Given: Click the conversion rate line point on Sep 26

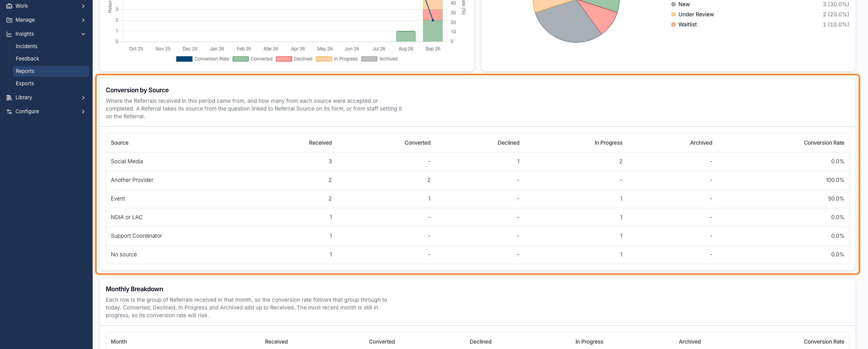Looking at the screenshot, I should click(433, 20).
